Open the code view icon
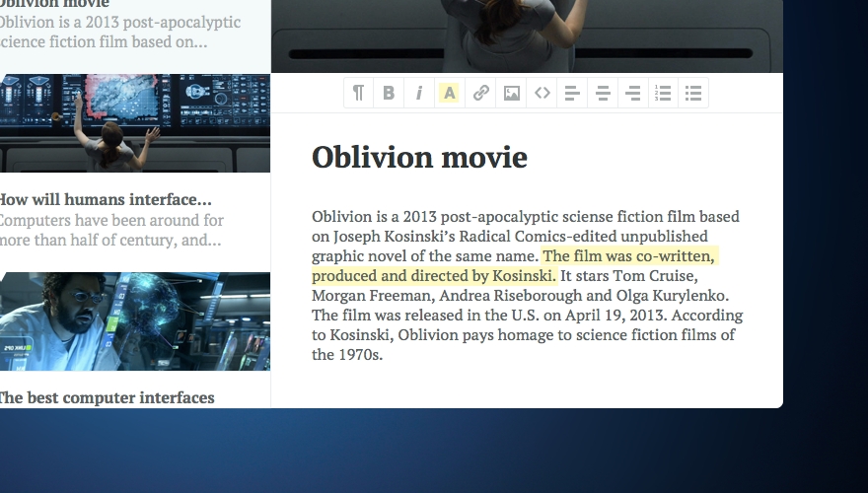Screen dimensions: 868x493 click(x=542, y=93)
